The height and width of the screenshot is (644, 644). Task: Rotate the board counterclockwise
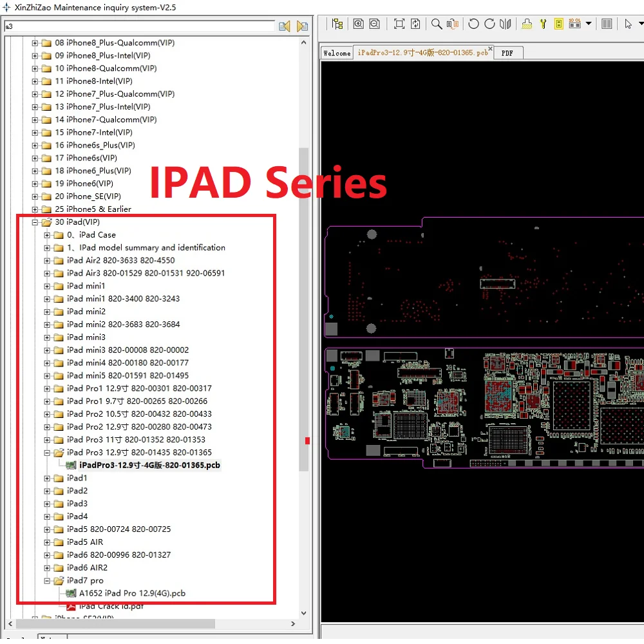pos(473,24)
